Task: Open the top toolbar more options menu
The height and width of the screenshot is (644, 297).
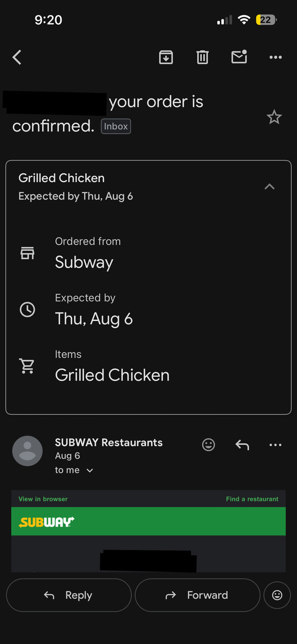Action: [x=276, y=57]
